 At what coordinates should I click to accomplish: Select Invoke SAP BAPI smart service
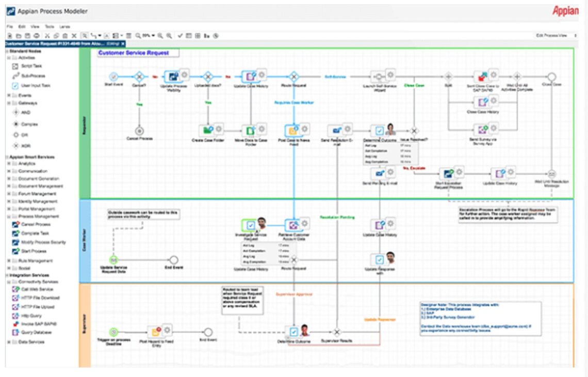(x=15, y=324)
